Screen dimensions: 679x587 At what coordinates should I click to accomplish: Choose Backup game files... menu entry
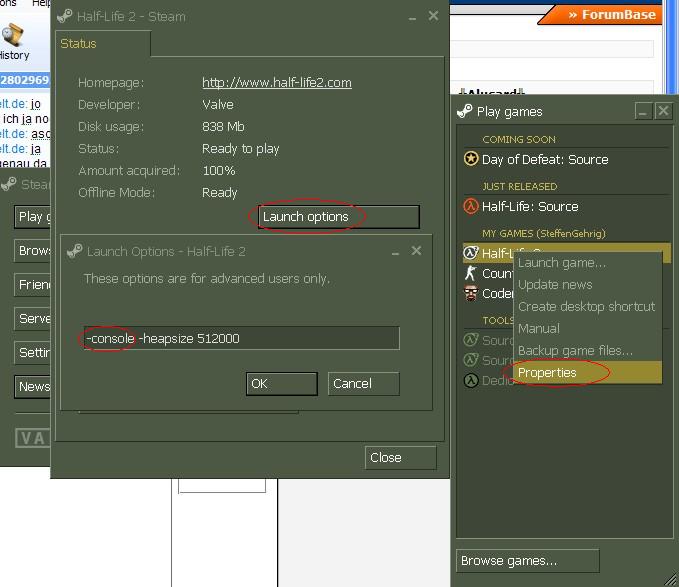587,350
